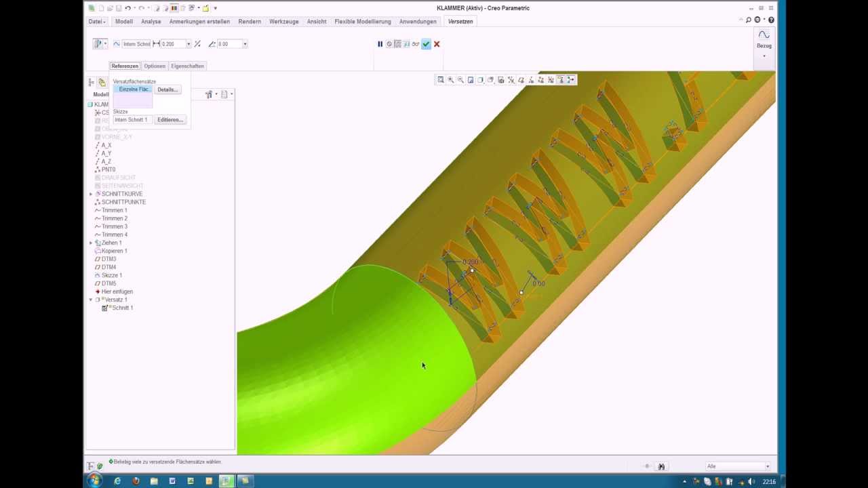Viewport: 868px width, 488px height.
Task: Open the Datei menu
Action: click(98, 22)
